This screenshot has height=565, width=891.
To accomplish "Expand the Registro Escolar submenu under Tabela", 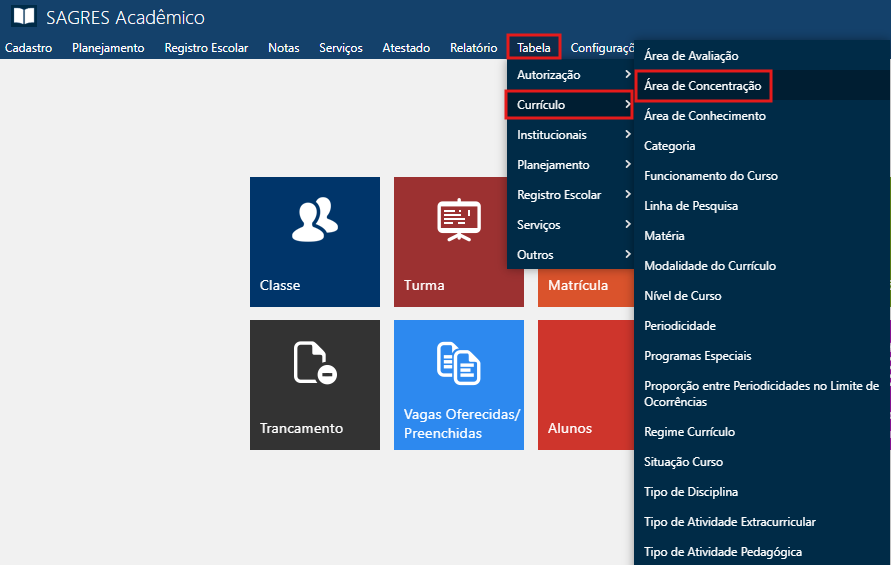I will (570, 195).
